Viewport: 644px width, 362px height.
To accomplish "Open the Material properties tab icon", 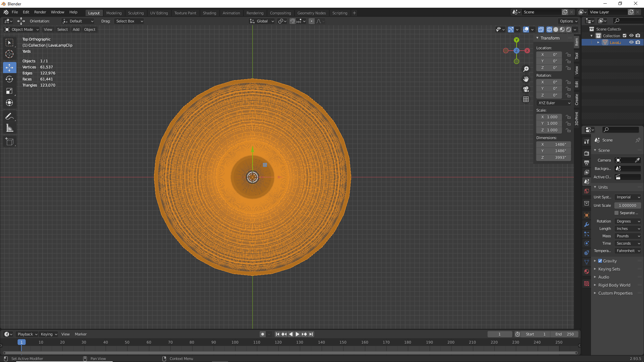I will coord(587,271).
